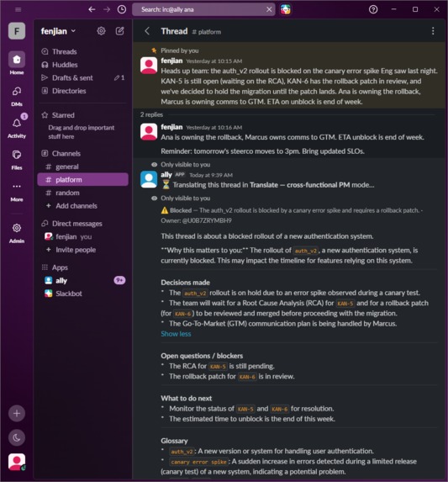Open the More ellipsis in the rail
This screenshot has width=448, height=482.
tap(17, 192)
